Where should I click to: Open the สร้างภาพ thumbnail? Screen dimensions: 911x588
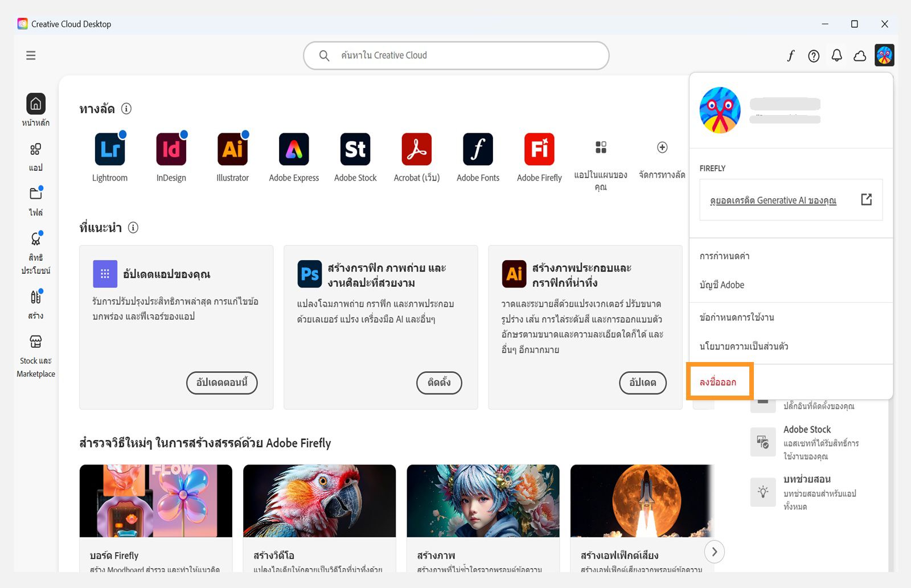(x=483, y=501)
